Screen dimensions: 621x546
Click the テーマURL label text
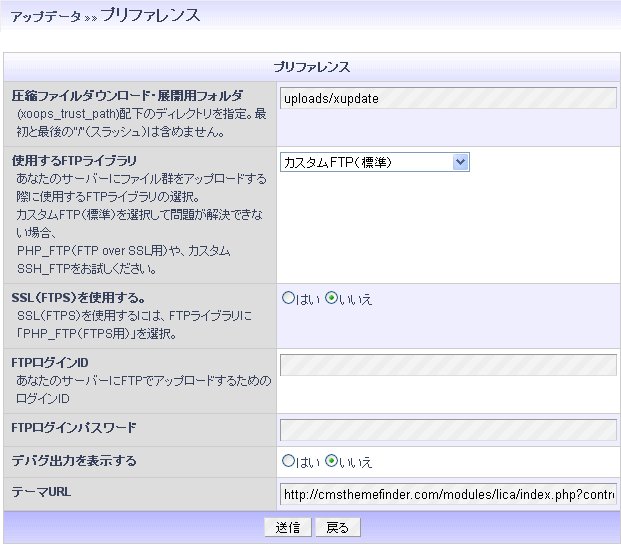tap(41, 492)
